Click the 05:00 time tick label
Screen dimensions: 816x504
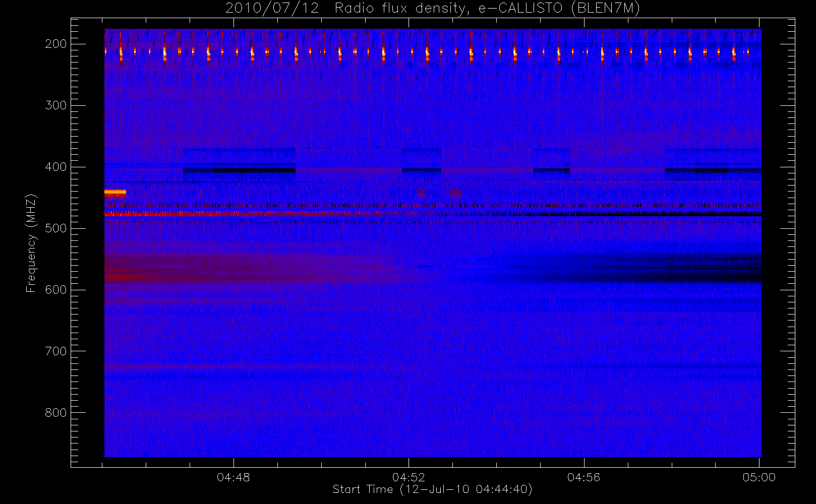(x=759, y=477)
